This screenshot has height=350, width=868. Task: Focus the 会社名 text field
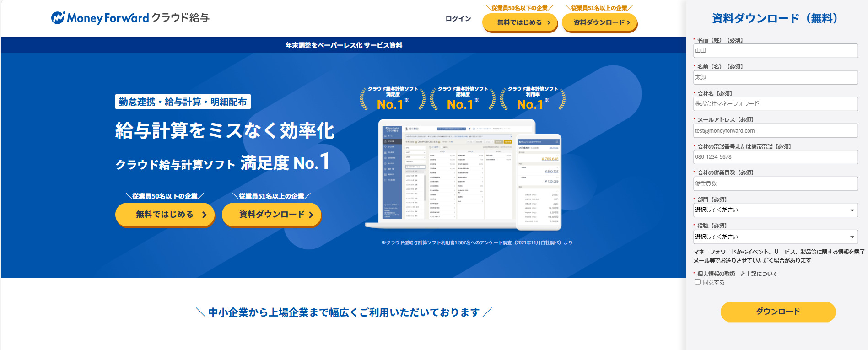(x=775, y=104)
